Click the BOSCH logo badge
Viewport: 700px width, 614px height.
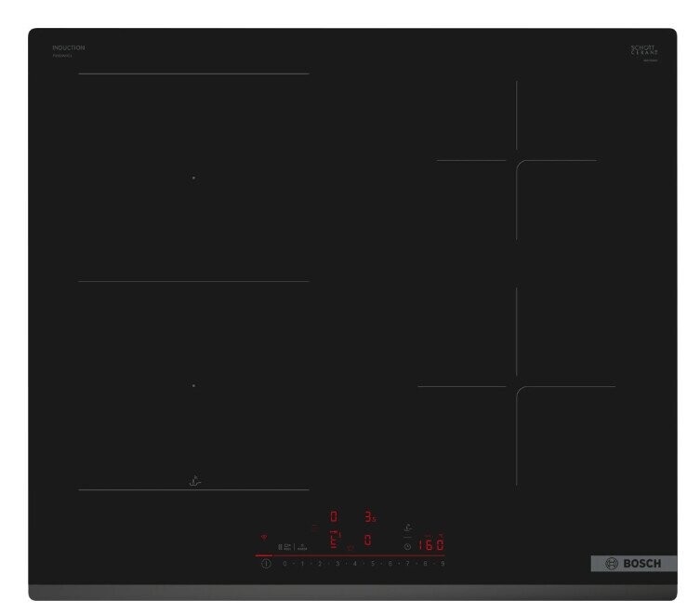(x=633, y=564)
